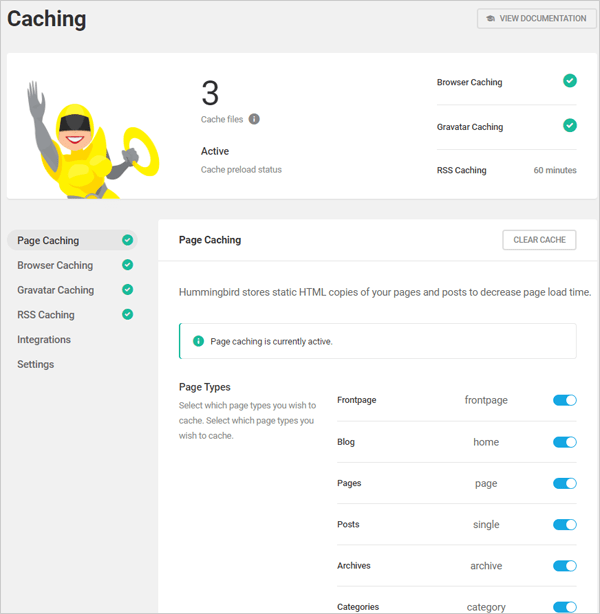Toggle the Archives caching switch
This screenshot has height=614, width=600.
coord(565,566)
